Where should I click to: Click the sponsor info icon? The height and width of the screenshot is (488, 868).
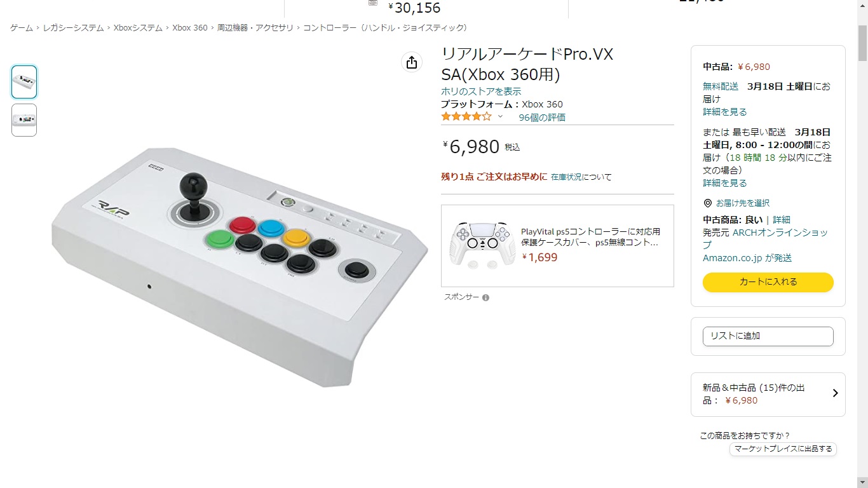point(485,297)
